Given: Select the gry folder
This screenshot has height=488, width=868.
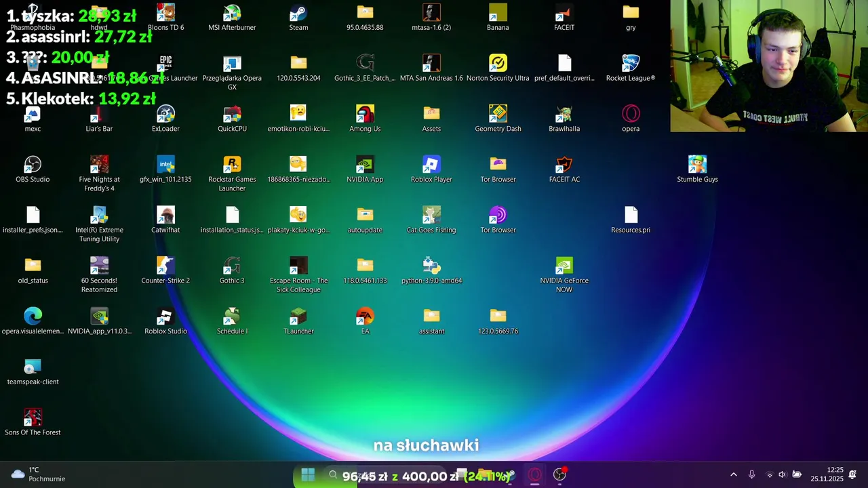Looking at the screenshot, I should click(631, 18).
